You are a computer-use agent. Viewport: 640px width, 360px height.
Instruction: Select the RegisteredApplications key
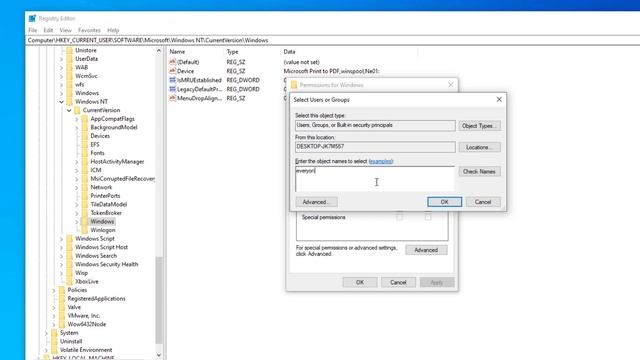(96, 299)
